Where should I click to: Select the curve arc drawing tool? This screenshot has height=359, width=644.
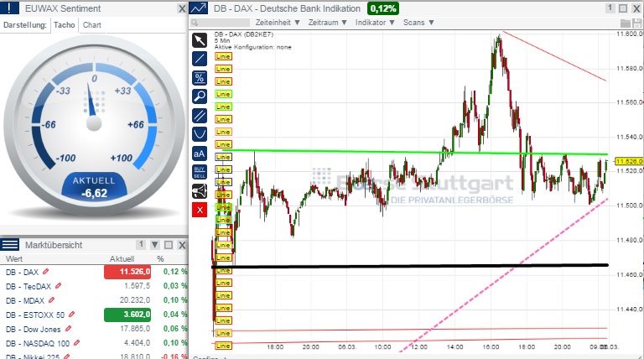point(200,134)
